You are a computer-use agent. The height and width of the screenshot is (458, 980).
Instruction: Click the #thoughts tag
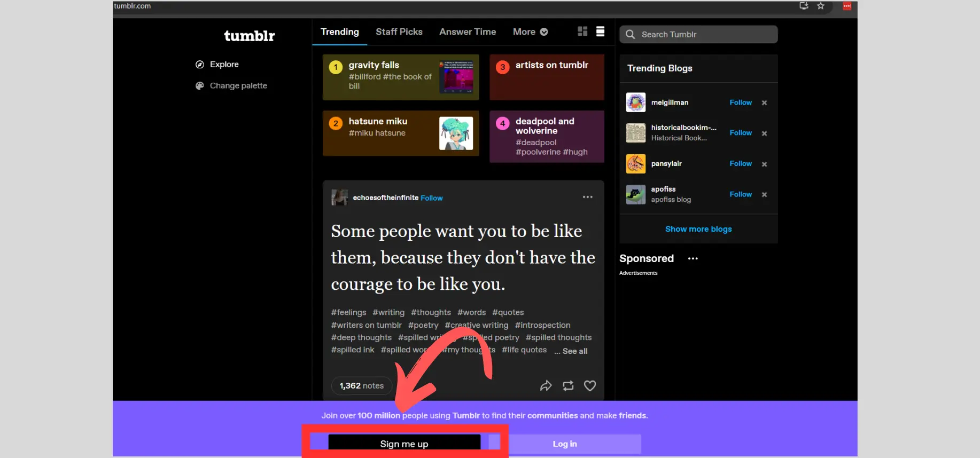(x=431, y=312)
